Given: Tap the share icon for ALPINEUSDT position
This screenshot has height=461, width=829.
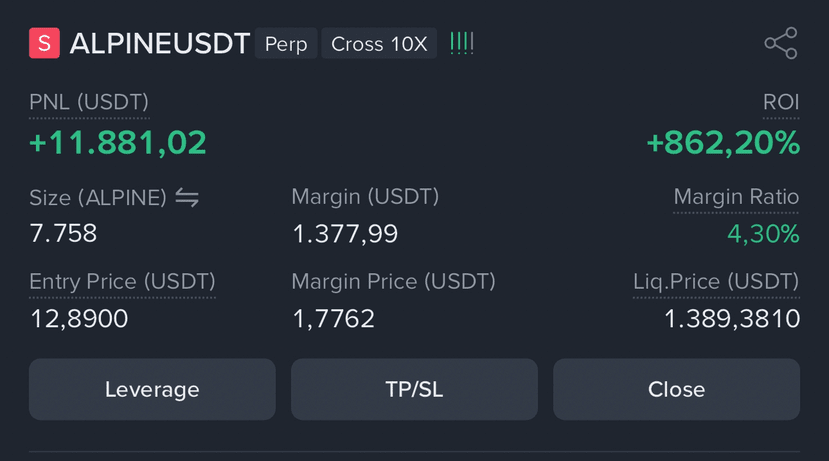Looking at the screenshot, I should click(x=781, y=43).
